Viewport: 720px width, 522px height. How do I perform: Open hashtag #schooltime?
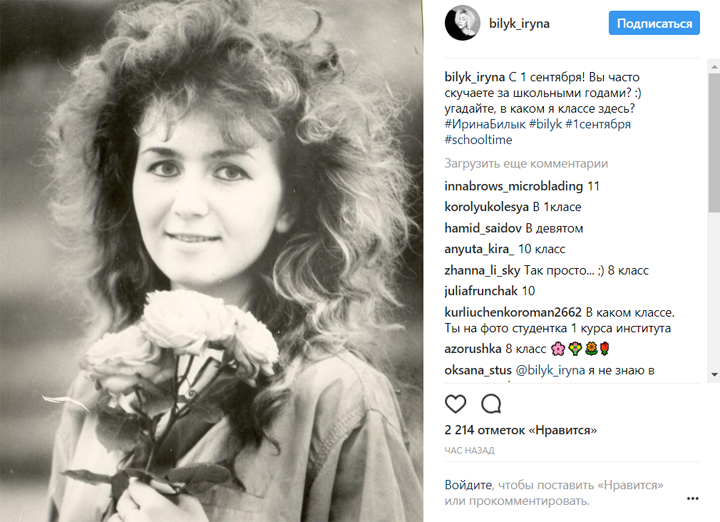(478, 140)
